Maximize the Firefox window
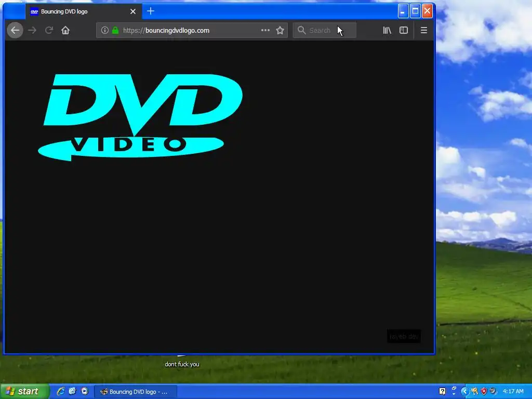Screen dimensions: 532x399 415,11
